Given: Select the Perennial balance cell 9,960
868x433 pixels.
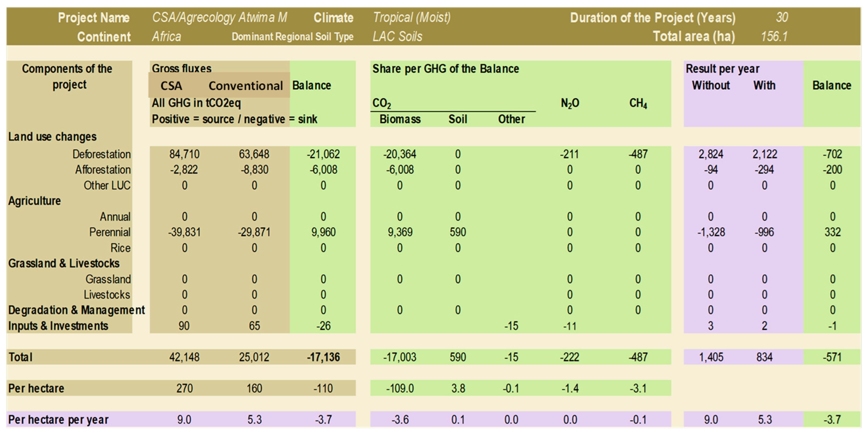Looking at the screenshot, I should [x=323, y=232].
